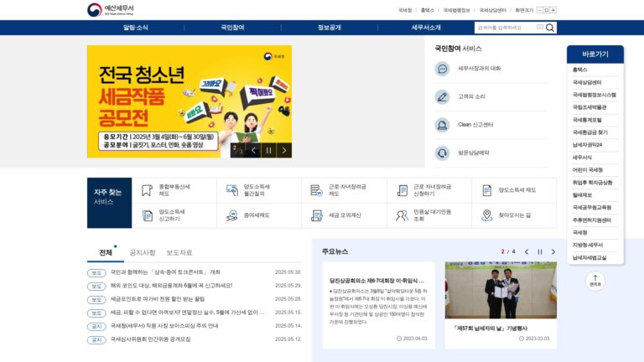Open 세무서장과의 대화 speech bubble icon
The width and height of the screenshot is (644, 362).
[442, 69]
